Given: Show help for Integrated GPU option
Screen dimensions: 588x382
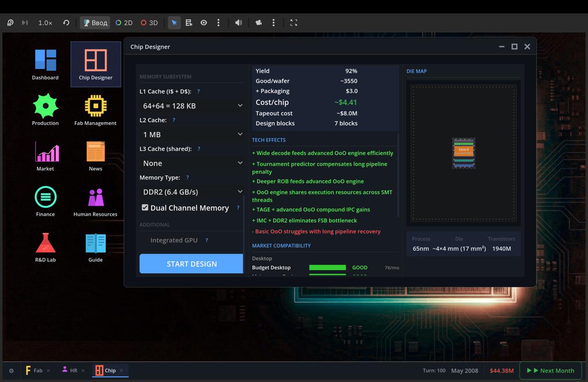Looking at the screenshot, I should pyautogui.click(x=207, y=240).
